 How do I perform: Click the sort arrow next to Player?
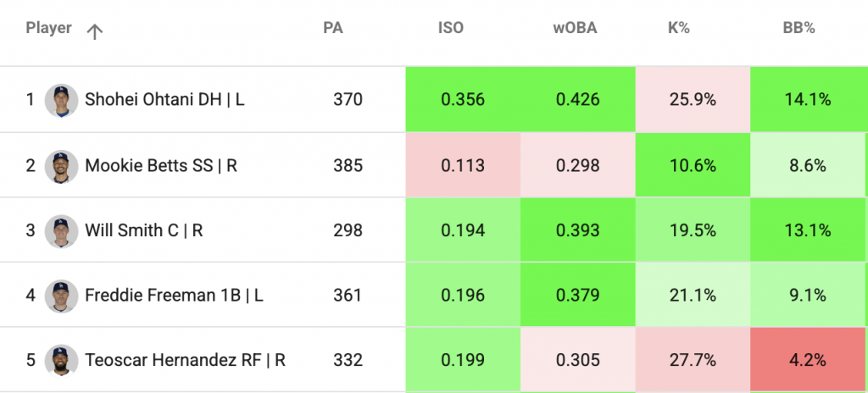[95, 31]
